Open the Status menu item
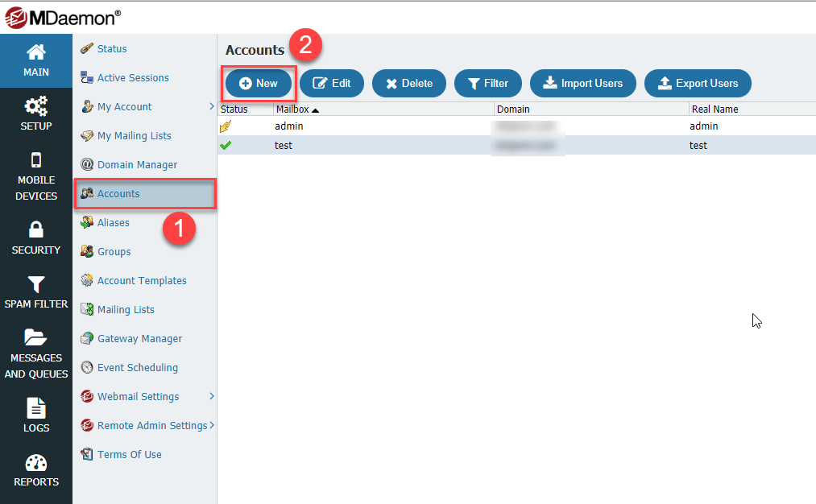The image size is (816, 504). point(112,48)
